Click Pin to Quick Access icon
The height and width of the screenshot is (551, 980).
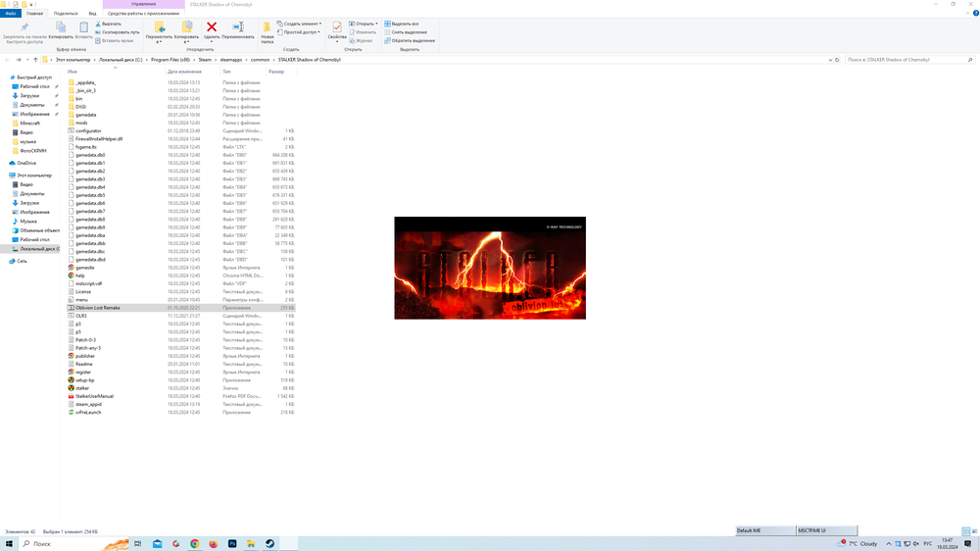(24, 30)
